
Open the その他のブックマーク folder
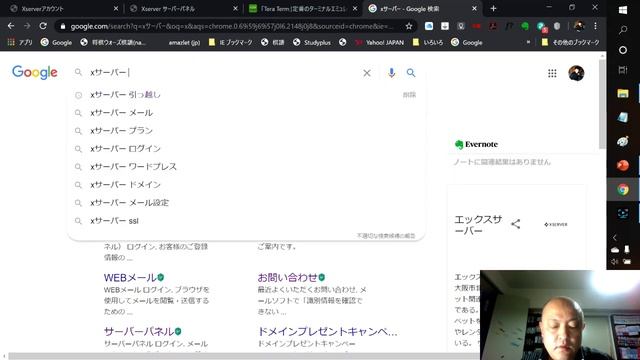tap(571, 42)
